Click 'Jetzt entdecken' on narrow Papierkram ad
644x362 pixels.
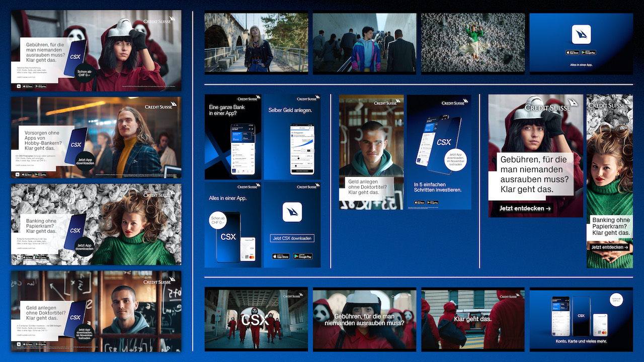(610, 247)
